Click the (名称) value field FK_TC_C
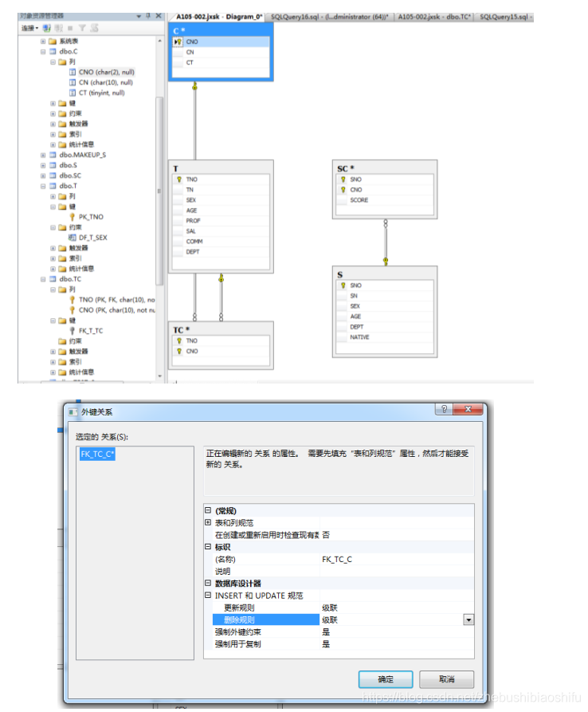 coord(397,560)
